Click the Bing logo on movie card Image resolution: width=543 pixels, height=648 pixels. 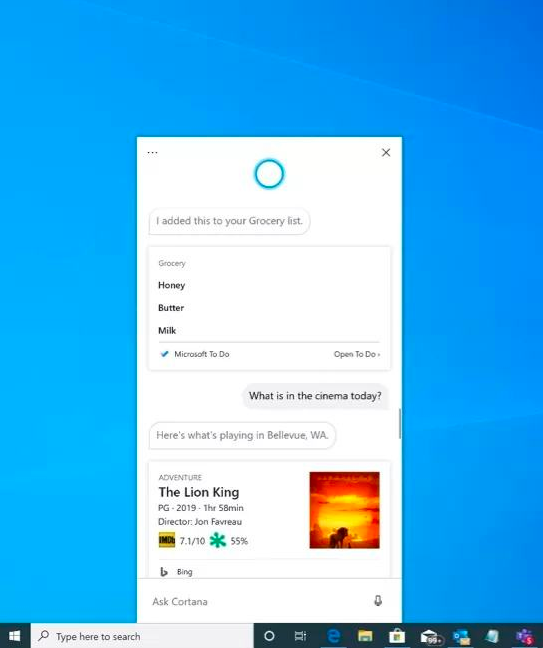point(164,572)
